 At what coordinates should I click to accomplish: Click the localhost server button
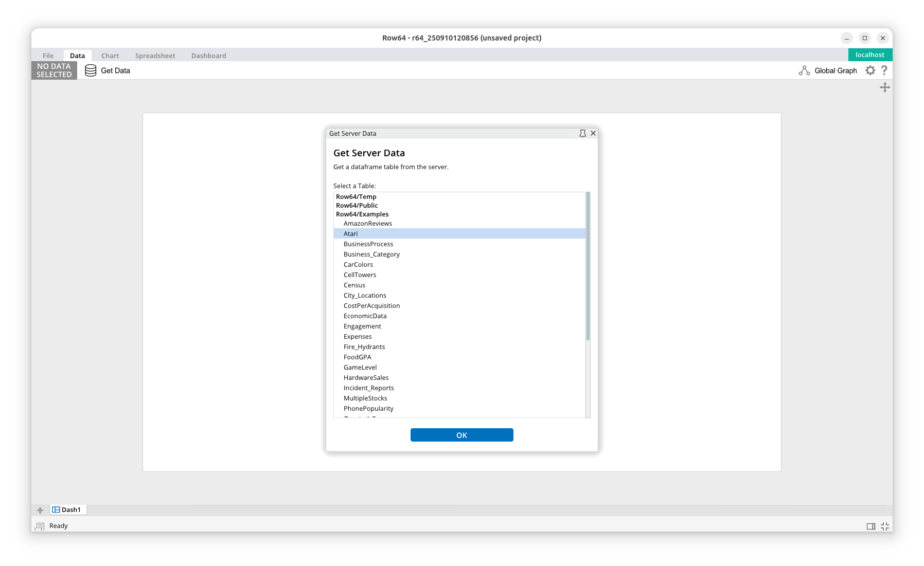869,54
